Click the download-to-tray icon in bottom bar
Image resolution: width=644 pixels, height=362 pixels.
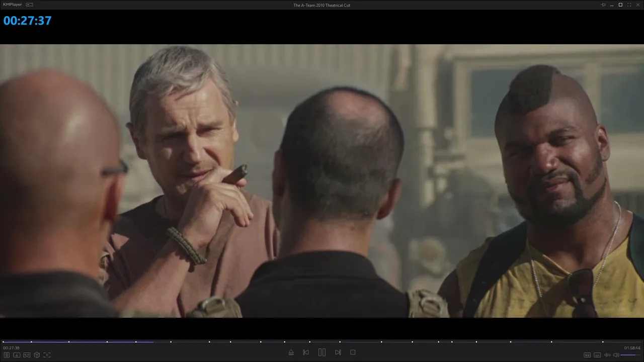(17, 355)
